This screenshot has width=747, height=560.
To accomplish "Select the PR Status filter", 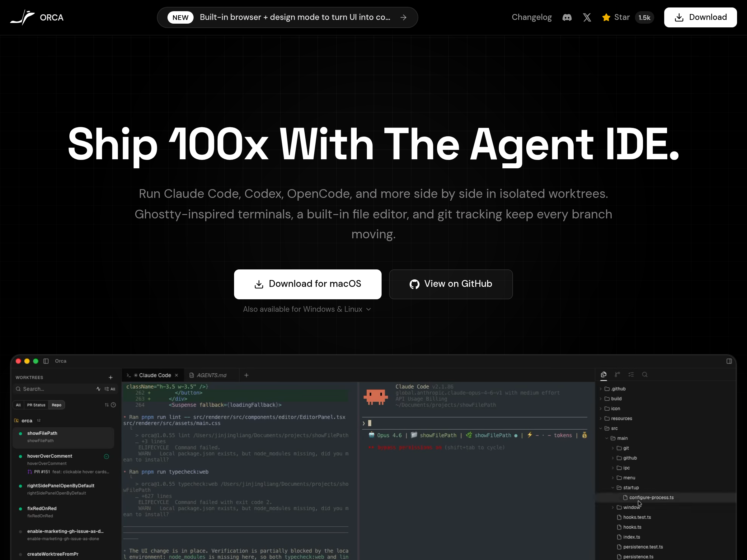I will tap(36, 405).
